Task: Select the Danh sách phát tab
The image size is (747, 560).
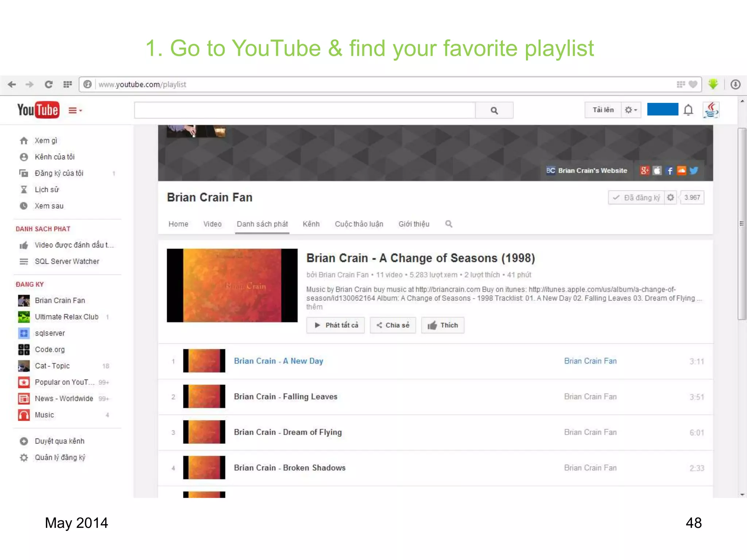Action: point(262,224)
